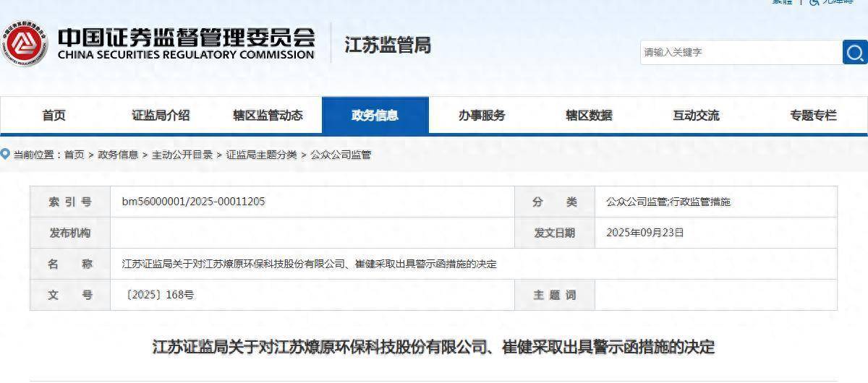
Task: Focus the keyword search field
Action: click(741, 52)
